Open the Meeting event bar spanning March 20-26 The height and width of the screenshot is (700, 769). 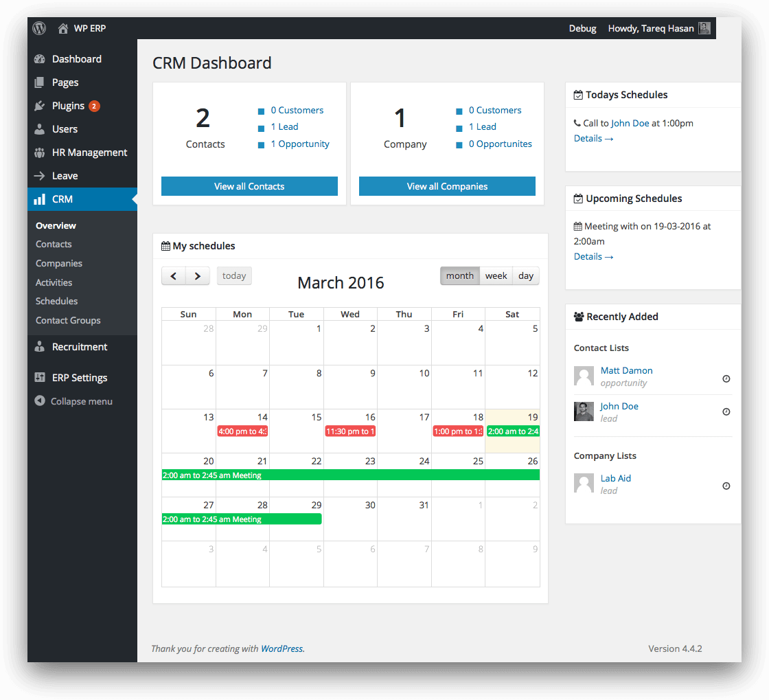[x=351, y=475]
